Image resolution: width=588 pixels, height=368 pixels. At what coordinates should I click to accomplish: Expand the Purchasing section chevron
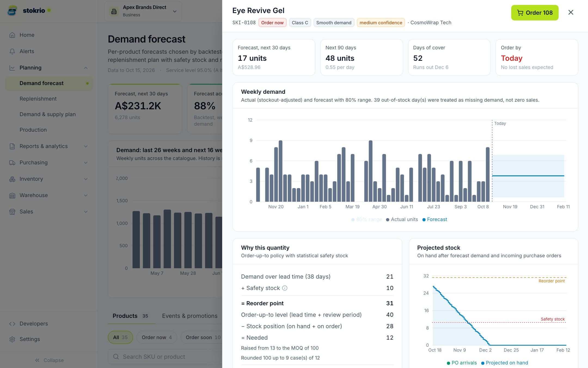[x=86, y=162]
